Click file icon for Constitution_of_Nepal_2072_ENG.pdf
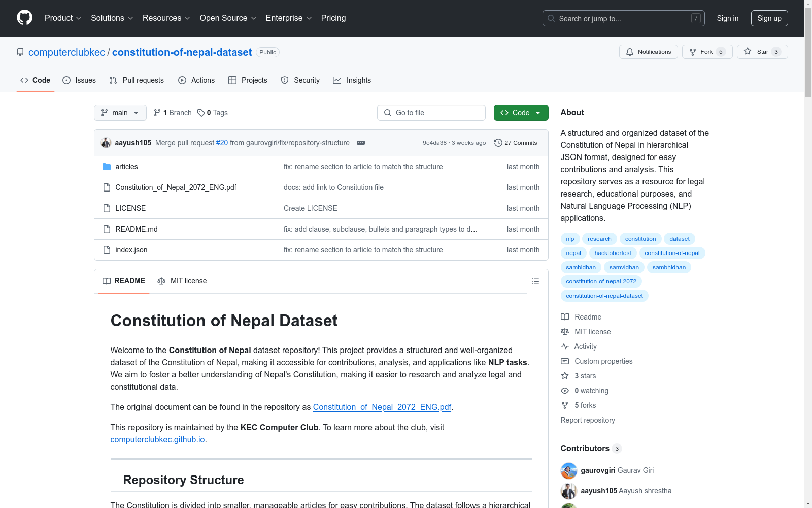Screen dimensions: 812x508 pos(107,187)
